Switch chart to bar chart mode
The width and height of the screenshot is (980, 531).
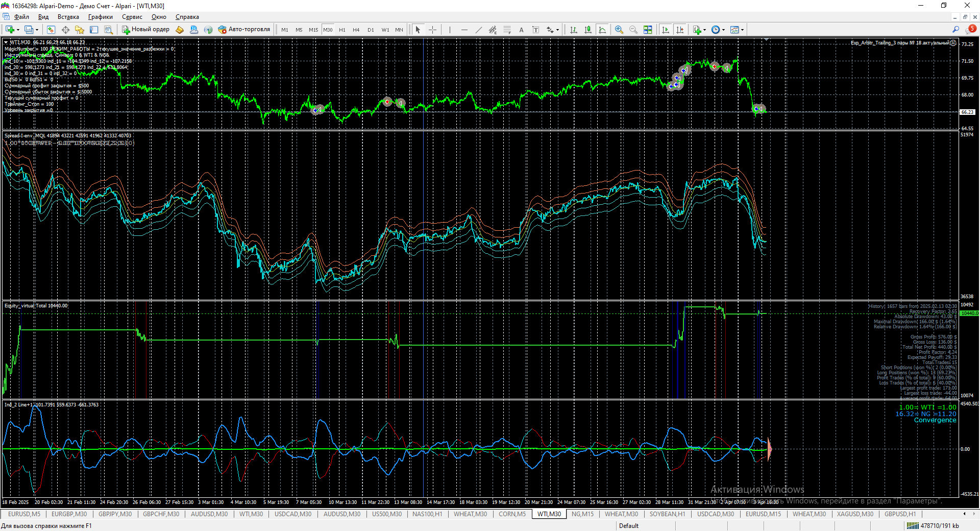[x=574, y=30]
